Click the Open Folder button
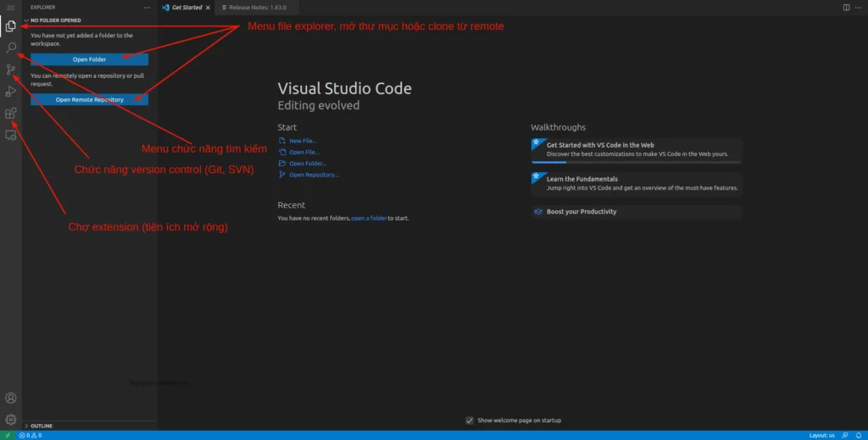868x440 pixels. point(89,59)
